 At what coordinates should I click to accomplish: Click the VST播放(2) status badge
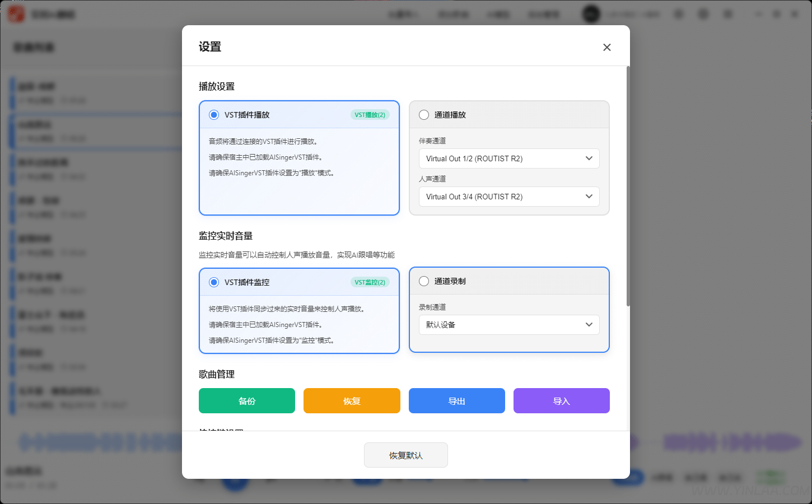click(x=370, y=114)
